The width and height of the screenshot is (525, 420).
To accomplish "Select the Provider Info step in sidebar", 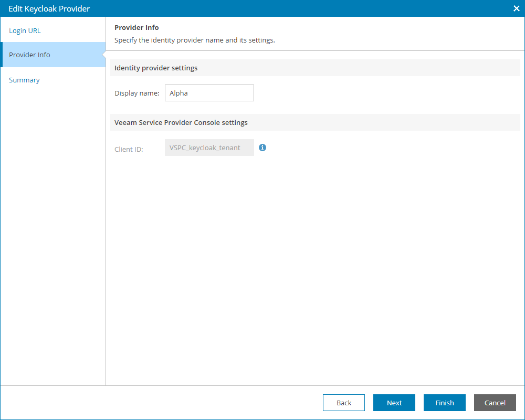I will coord(29,55).
